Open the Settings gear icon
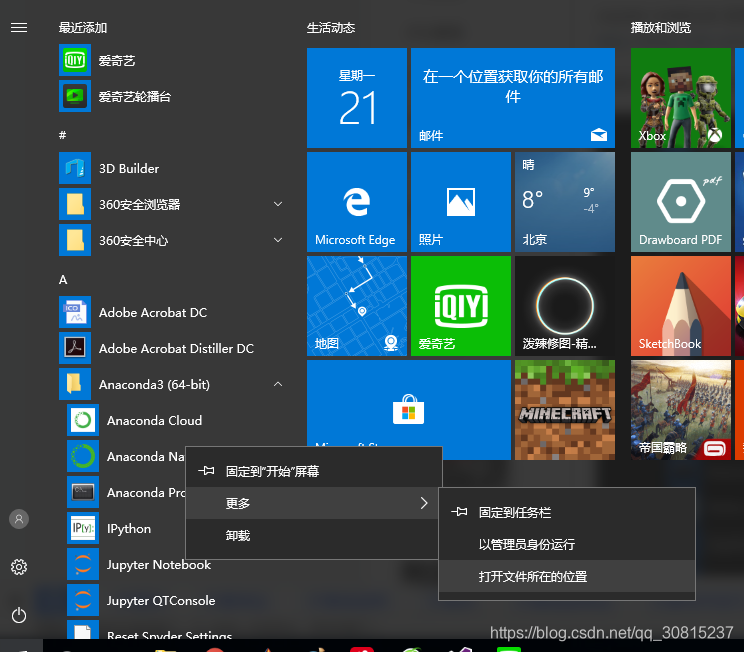Screen dimensions: 744x652 (x=19, y=567)
